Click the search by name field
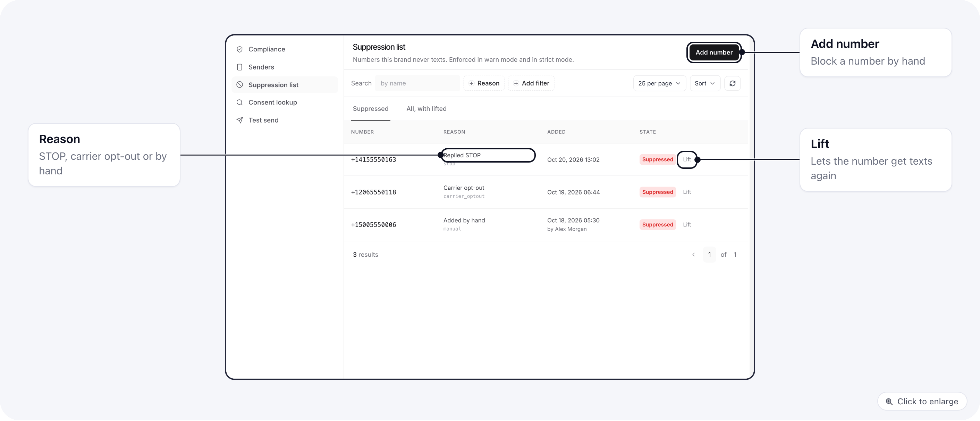The width and height of the screenshot is (980, 421). 417,83
